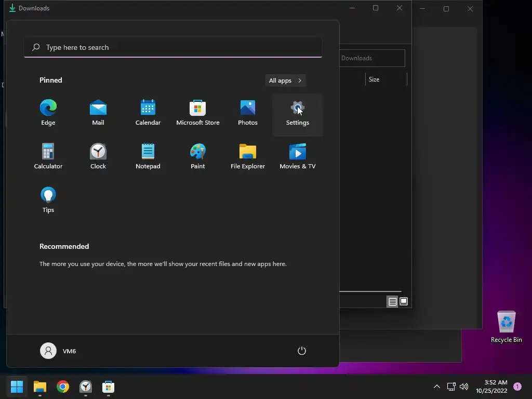Minimize the Downloads window
The image size is (532, 399).
click(352, 8)
